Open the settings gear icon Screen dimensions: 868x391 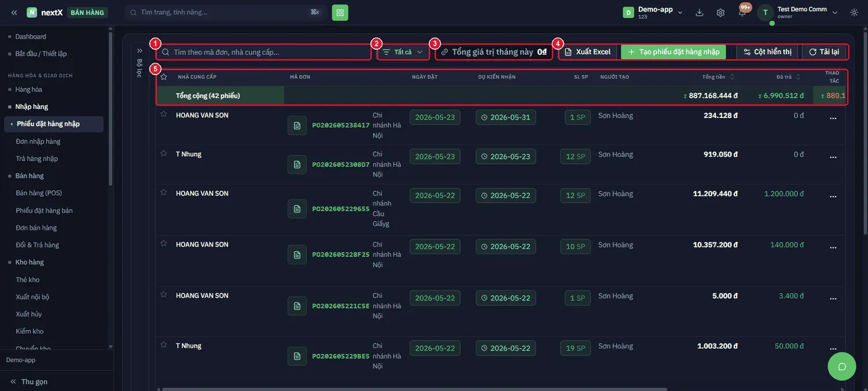point(720,12)
